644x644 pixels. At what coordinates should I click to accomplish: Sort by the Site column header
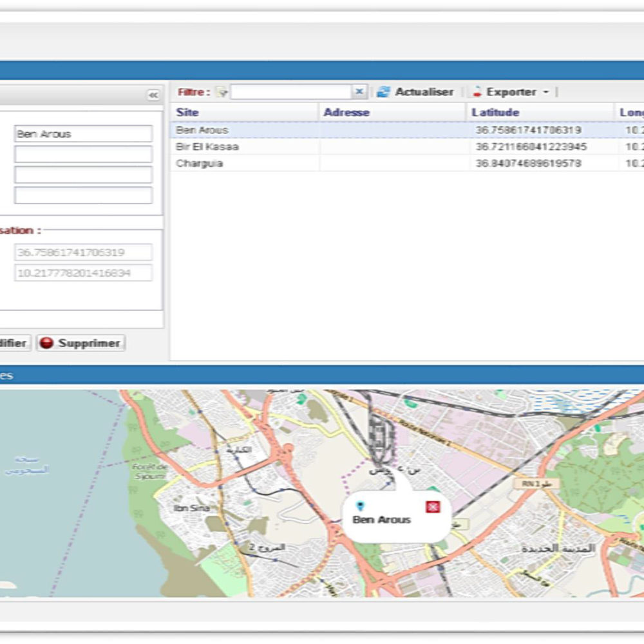coord(188,112)
